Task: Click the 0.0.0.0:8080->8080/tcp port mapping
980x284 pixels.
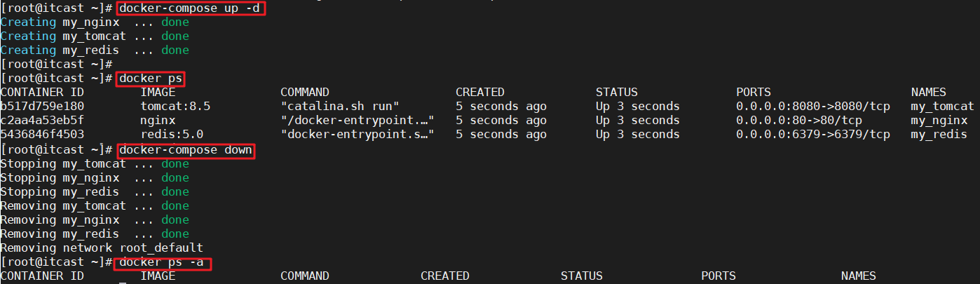Action: tap(812, 107)
